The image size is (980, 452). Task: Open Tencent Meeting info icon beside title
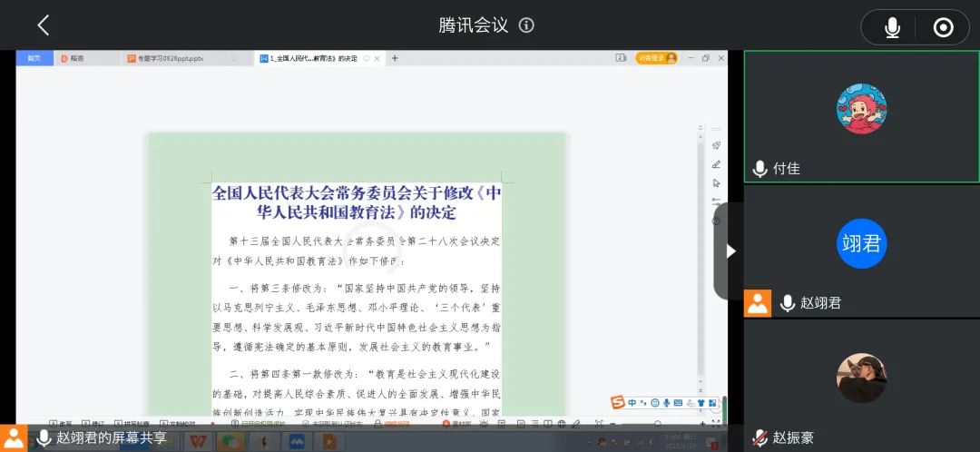526,25
